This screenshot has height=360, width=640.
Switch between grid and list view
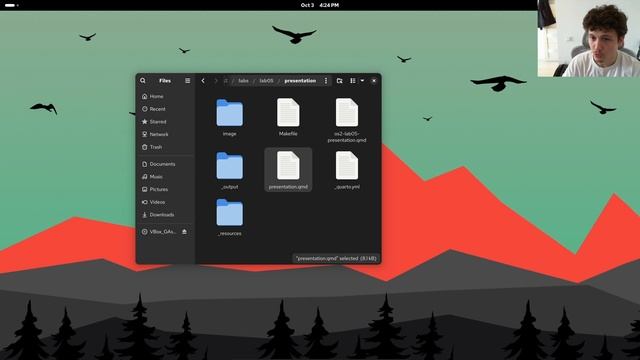(x=353, y=81)
